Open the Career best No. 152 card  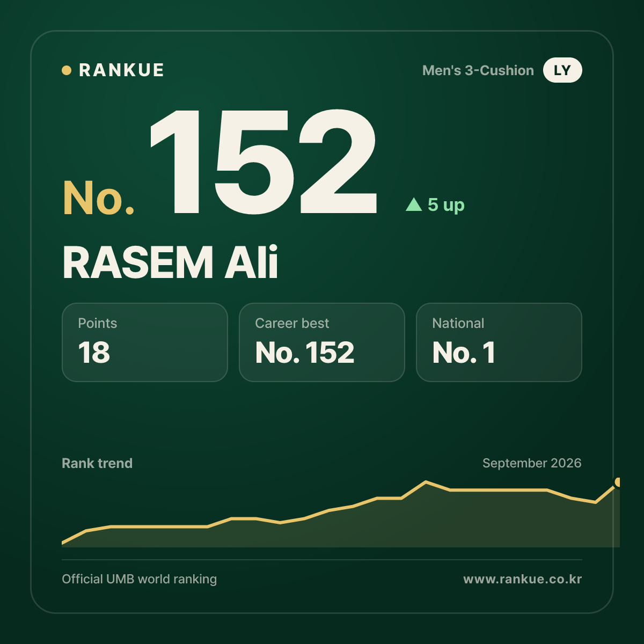(x=322, y=342)
